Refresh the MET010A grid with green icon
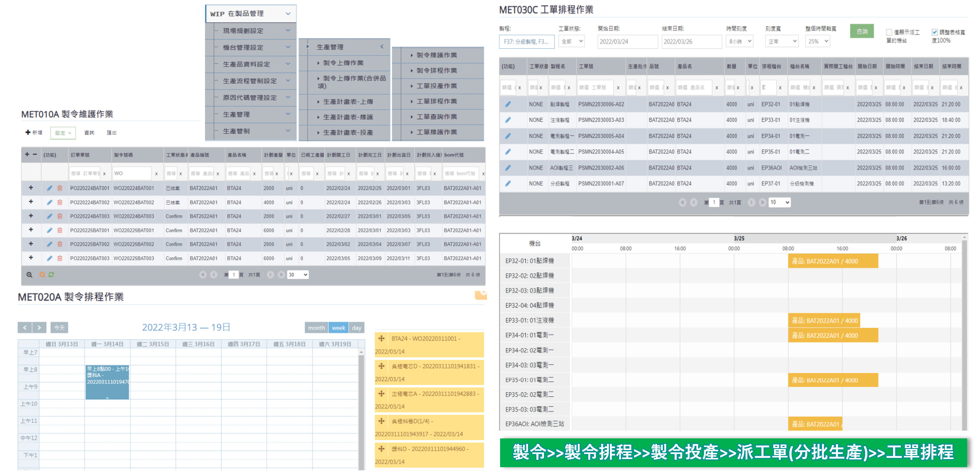980x473 pixels. pos(51,275)
